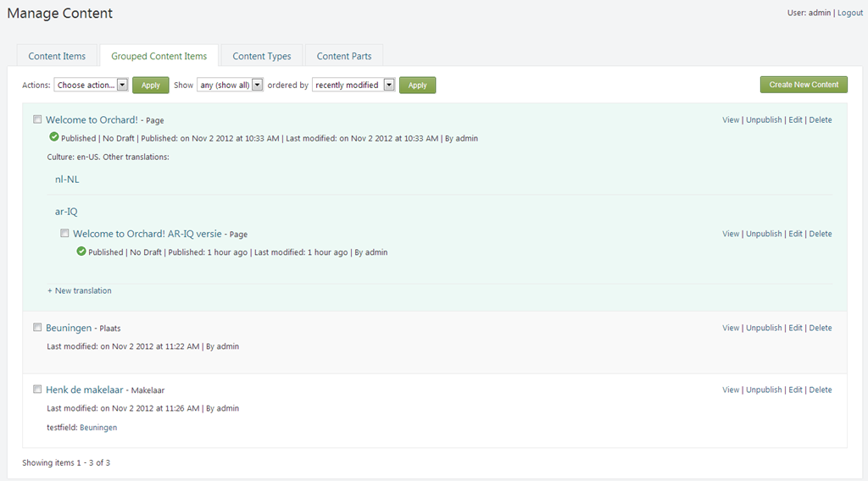Open the nl-NL translation link
Viewport: 868px width, 481px height.
(67, 180)
